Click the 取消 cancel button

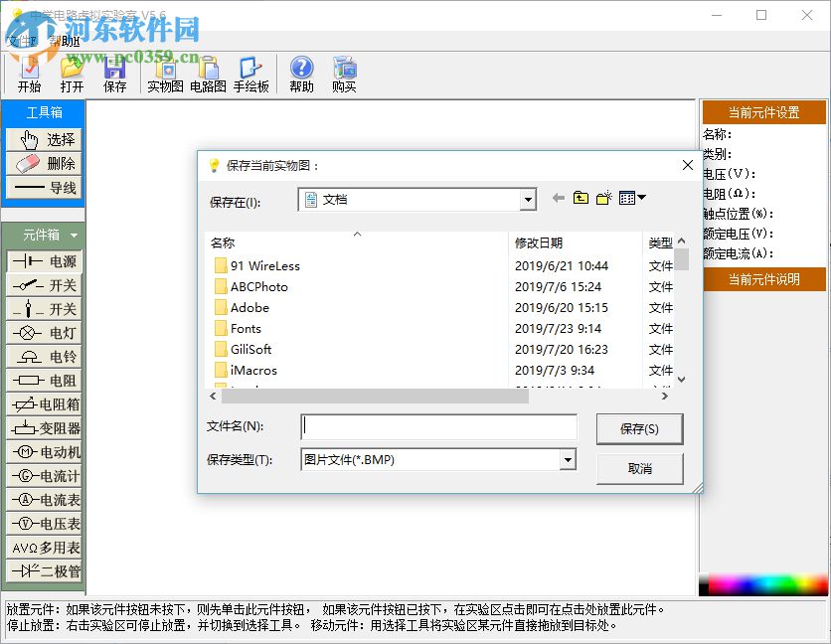pos(640,468)
